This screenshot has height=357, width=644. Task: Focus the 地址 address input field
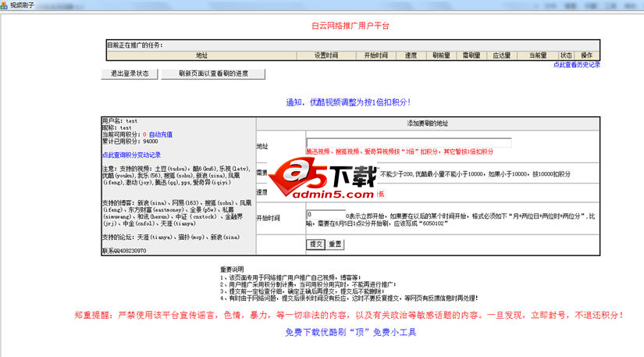point(409,142)
